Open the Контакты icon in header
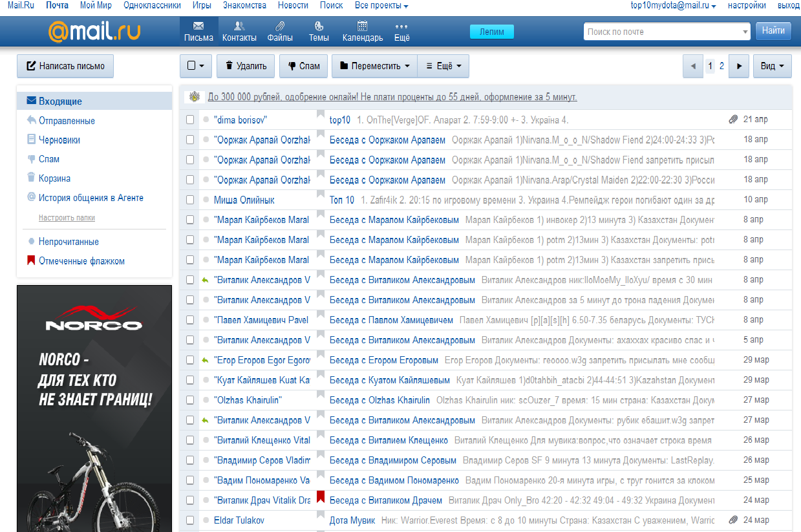This screenshot has width=801, height=532. 239,26
